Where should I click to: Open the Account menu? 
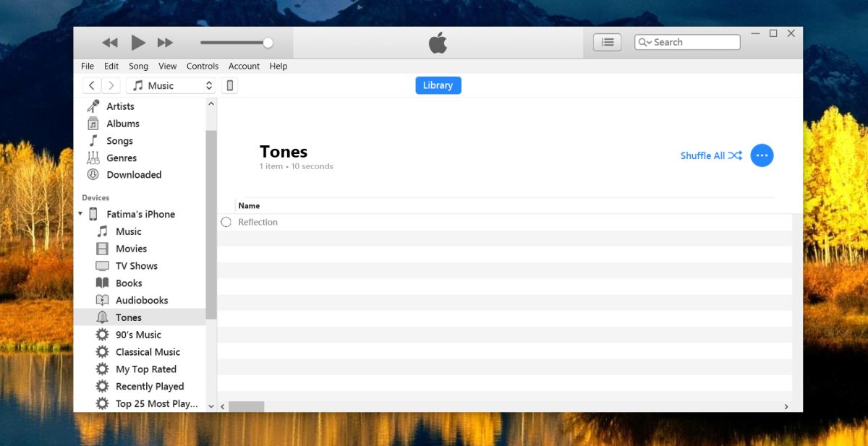point(244,66)
